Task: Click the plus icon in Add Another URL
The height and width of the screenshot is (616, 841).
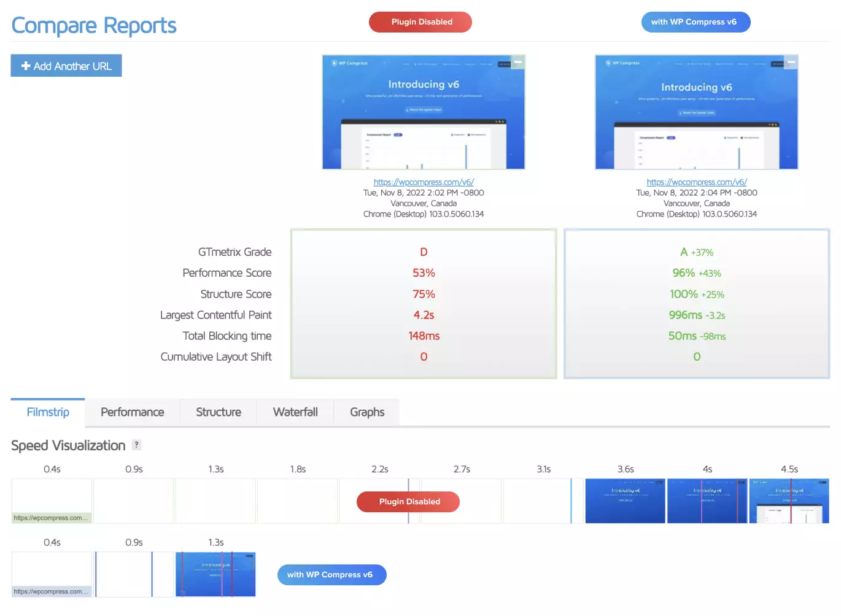Action: (26, 66)
